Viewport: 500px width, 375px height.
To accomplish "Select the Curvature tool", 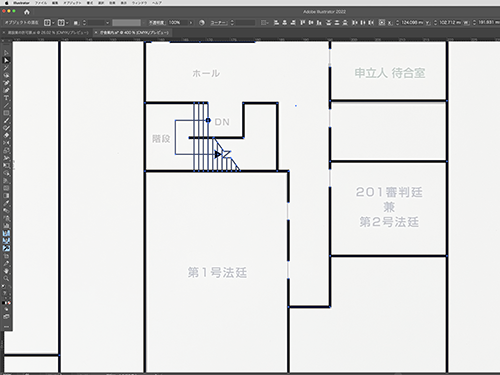I will (x=6, y=90).
